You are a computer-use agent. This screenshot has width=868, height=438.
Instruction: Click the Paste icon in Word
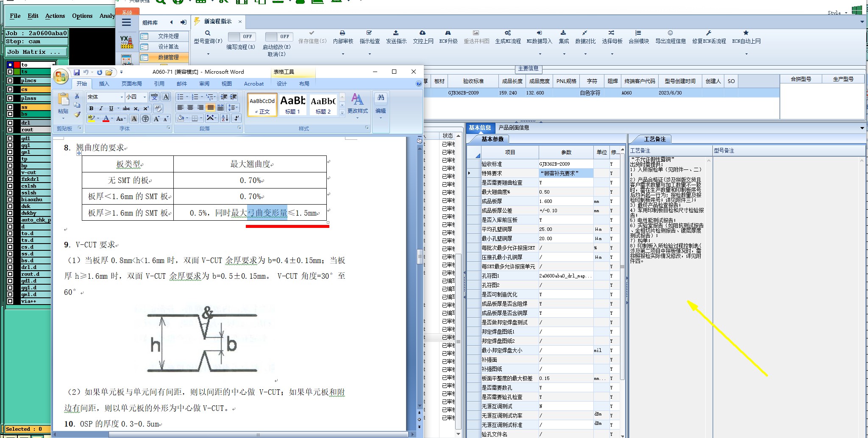coord(64,99)
